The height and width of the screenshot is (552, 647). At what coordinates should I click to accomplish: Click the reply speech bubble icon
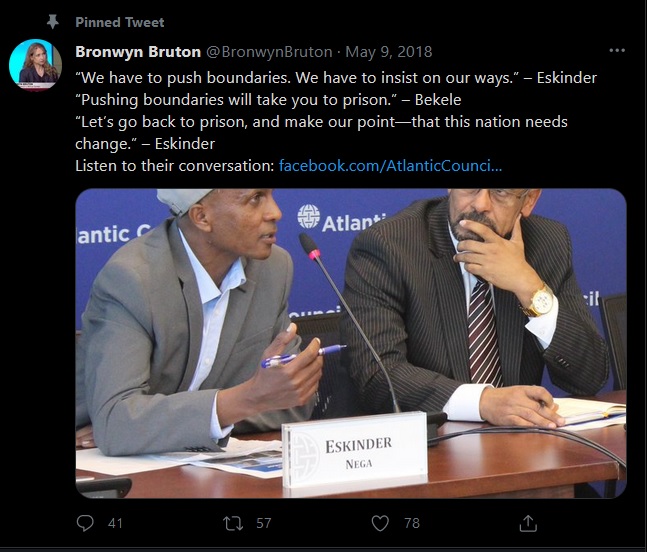click(x=85, y=522)
